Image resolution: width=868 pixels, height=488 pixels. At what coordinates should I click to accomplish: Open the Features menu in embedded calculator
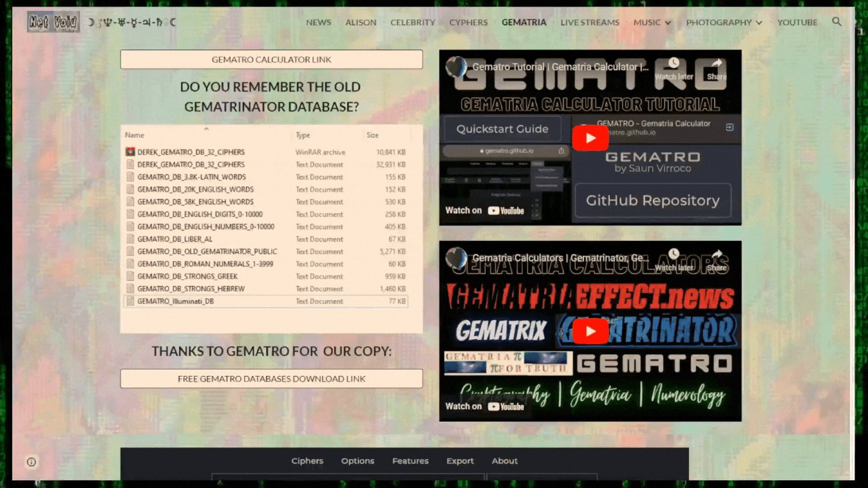tap(410, 461)
